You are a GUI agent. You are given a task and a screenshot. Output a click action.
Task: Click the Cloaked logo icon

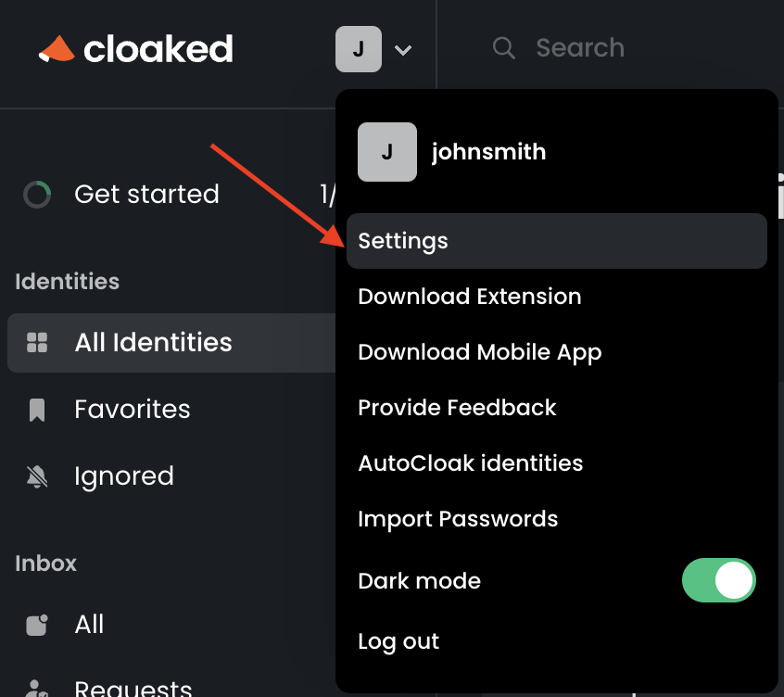tap(57, 49)
